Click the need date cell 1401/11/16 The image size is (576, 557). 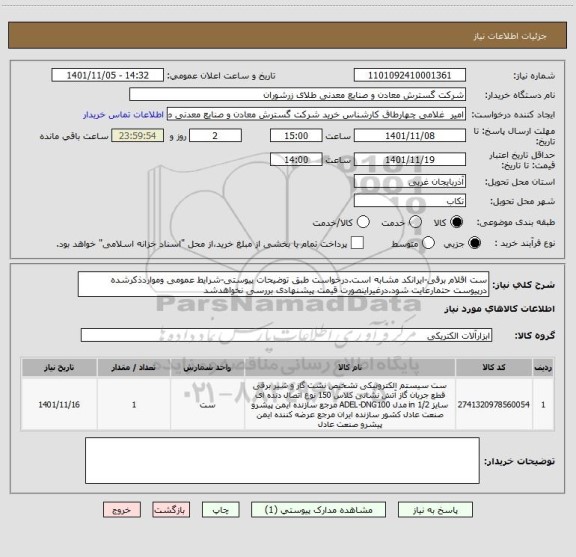59,405
